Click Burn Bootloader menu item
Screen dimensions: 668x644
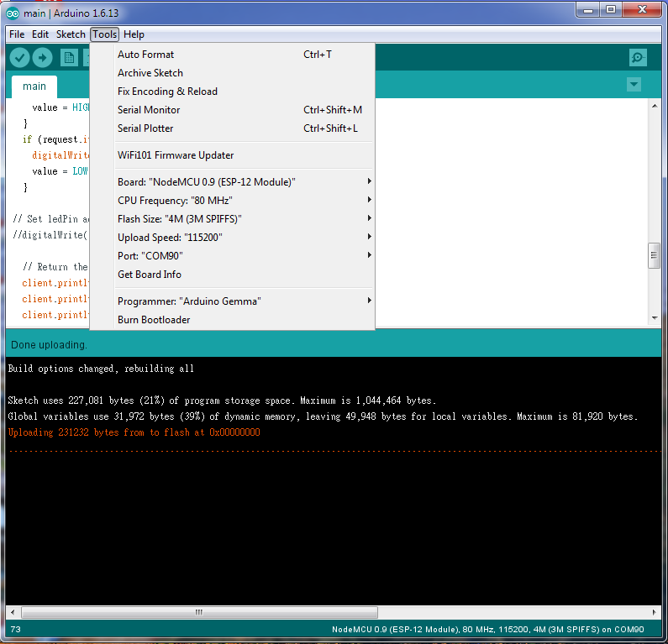pyautogui.click(x=154, y=320)
